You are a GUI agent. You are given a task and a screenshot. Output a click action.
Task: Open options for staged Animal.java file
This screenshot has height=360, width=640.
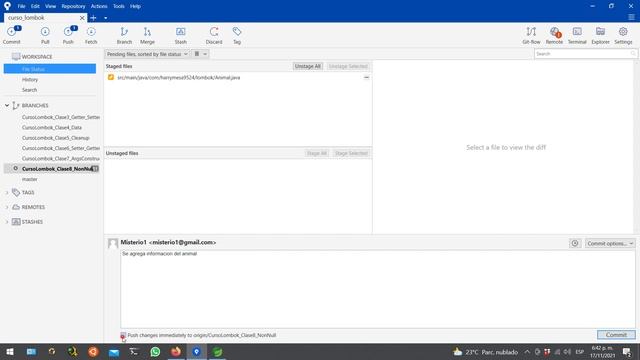point(366,77)
